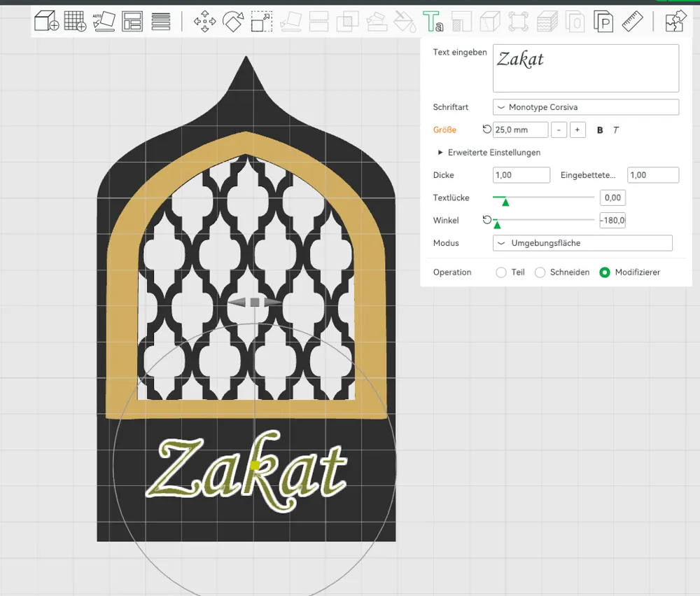Click the Arrange objects layout icon
Screen dimensions: 700x596
132,21
